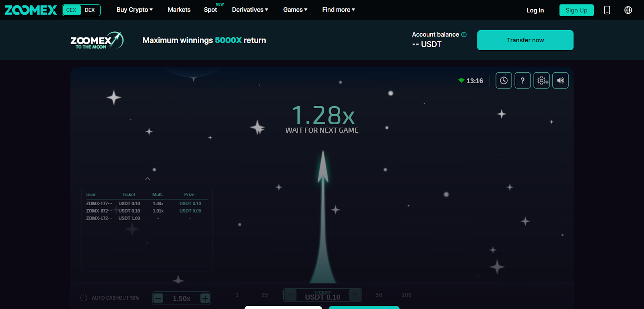Mute the game sound speaker icon

point(560,80)
